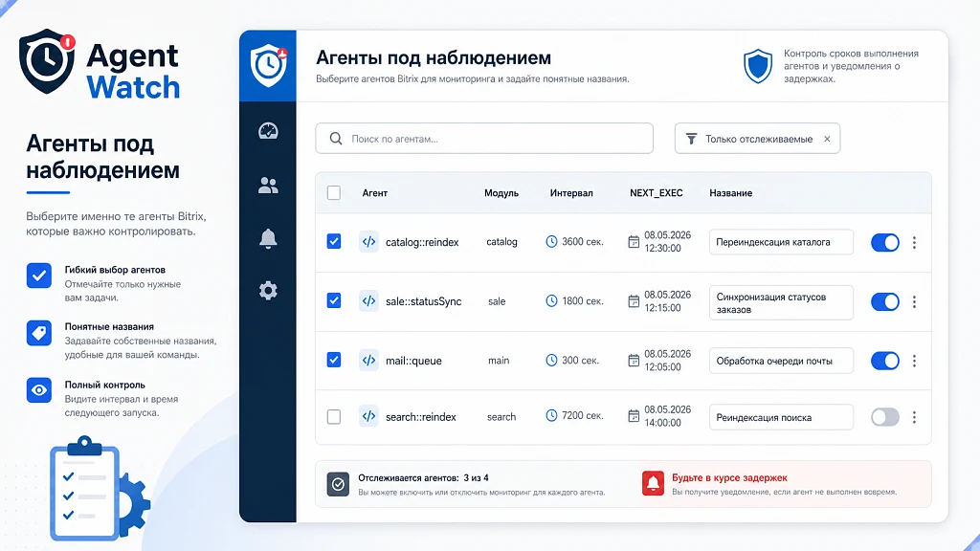Screen dimensions: 980x551
Task: Click the 'mail::queue' agent name
Action: [413, 361]
